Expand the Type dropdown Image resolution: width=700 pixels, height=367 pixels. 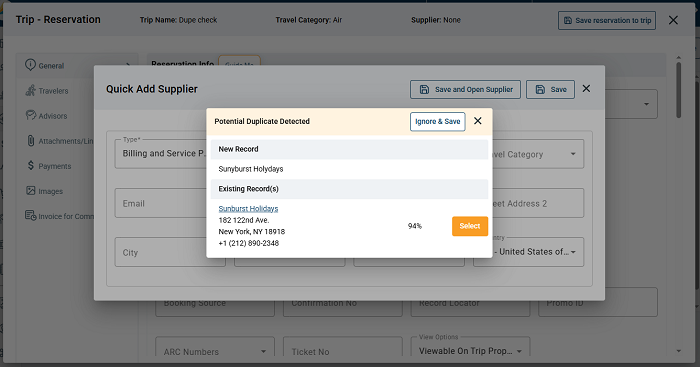click(161, 154)
